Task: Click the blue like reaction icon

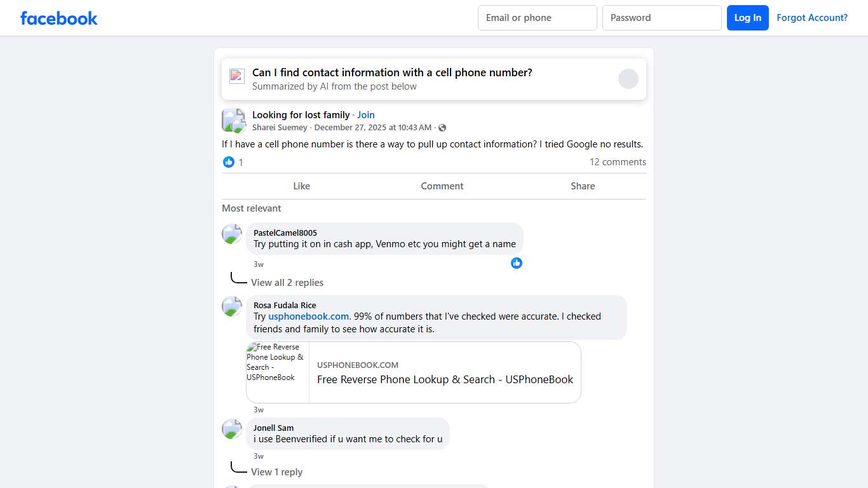Action: [x=229, y=162]
